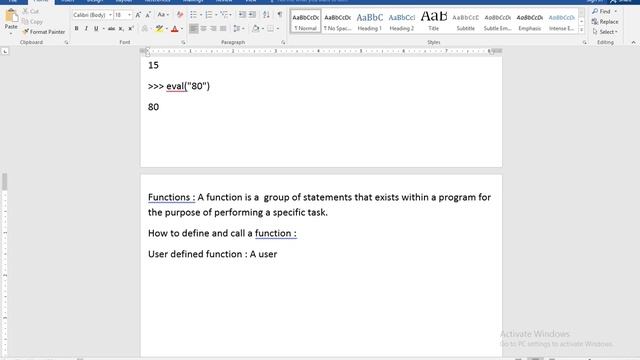
Task: Toggle center alignment
Action: [x=203, y=29]
